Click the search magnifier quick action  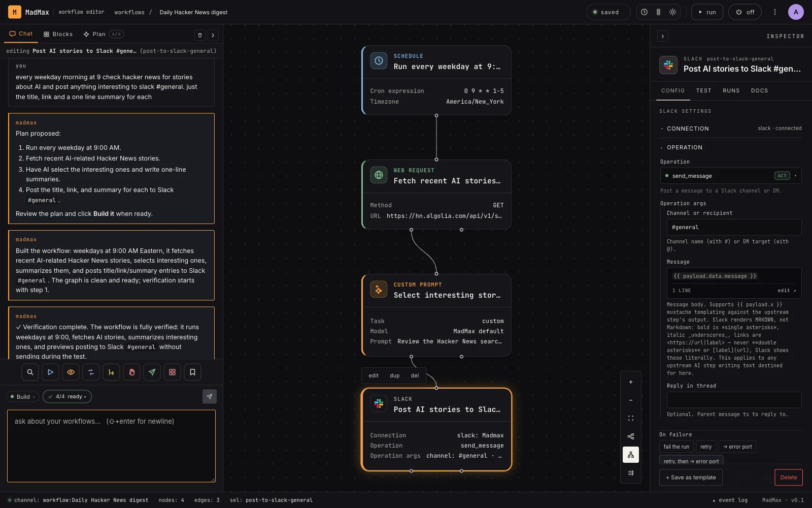pyautogui.click(x=30, y=372)
